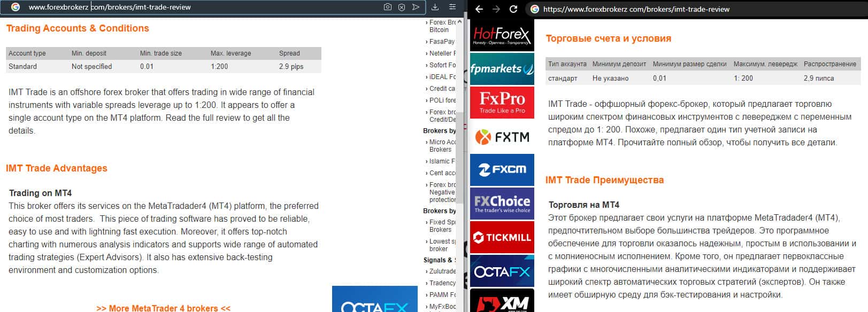Click the Google icon in right address bar

534,9
